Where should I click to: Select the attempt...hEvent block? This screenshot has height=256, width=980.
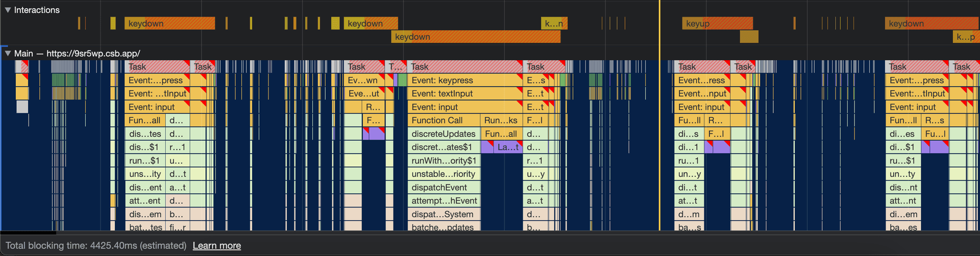coord(443,201)
